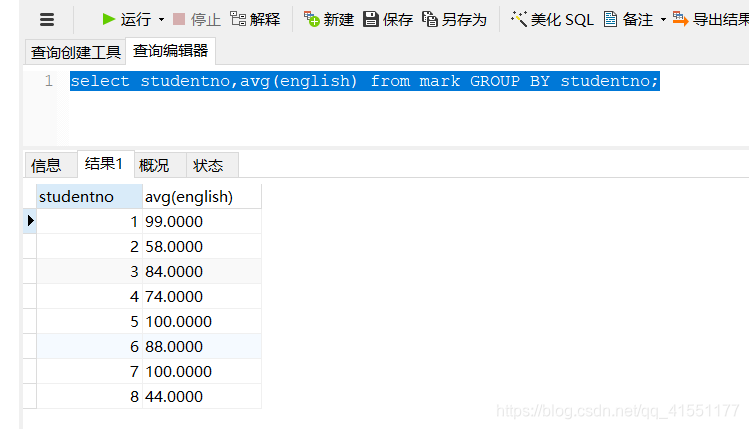This screenshot has height=429, width=749.
Task: Open the hamburger menu icon
Action: coord(47,20)
